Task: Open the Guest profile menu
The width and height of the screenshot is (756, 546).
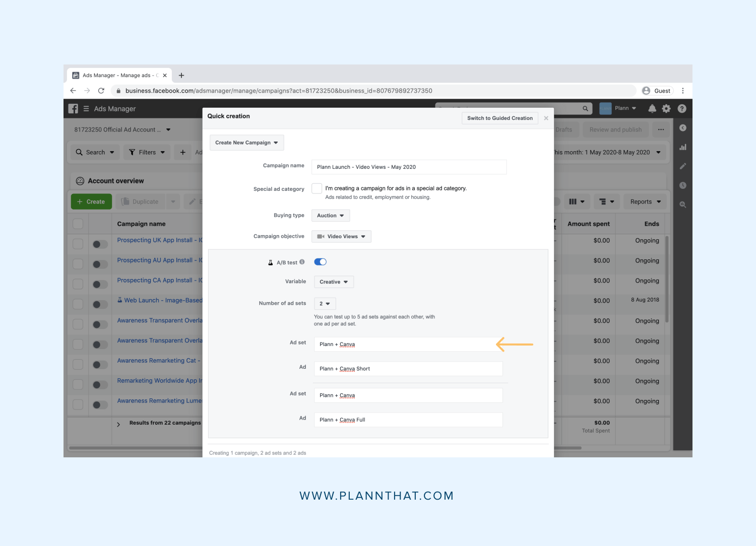Action: [x=657, y=91]
